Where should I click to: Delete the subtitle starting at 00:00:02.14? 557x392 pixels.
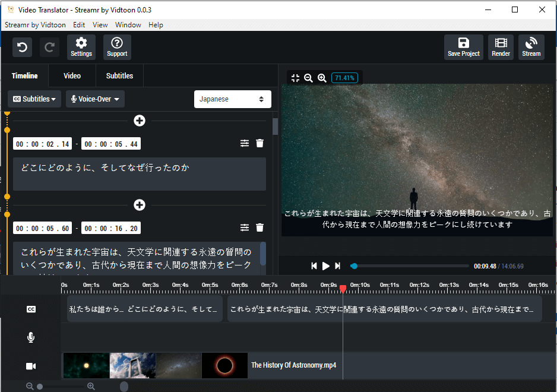point(259,143)
